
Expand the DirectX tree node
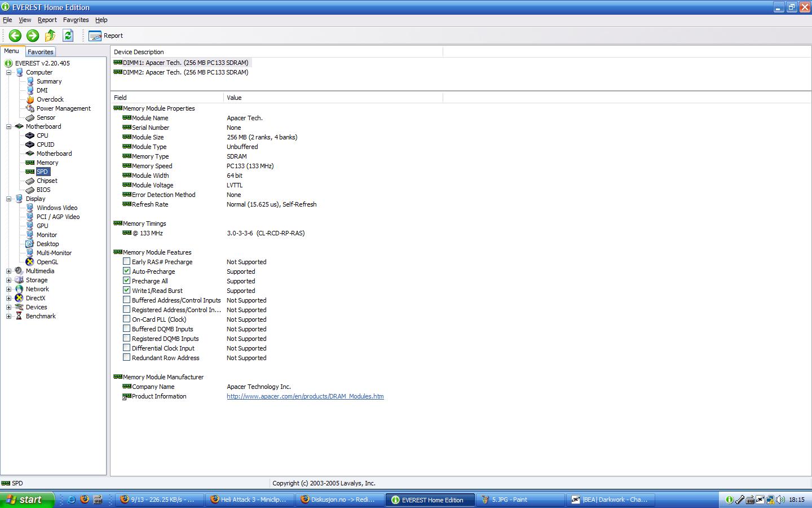pyautogui.click(x=9, y=298)
